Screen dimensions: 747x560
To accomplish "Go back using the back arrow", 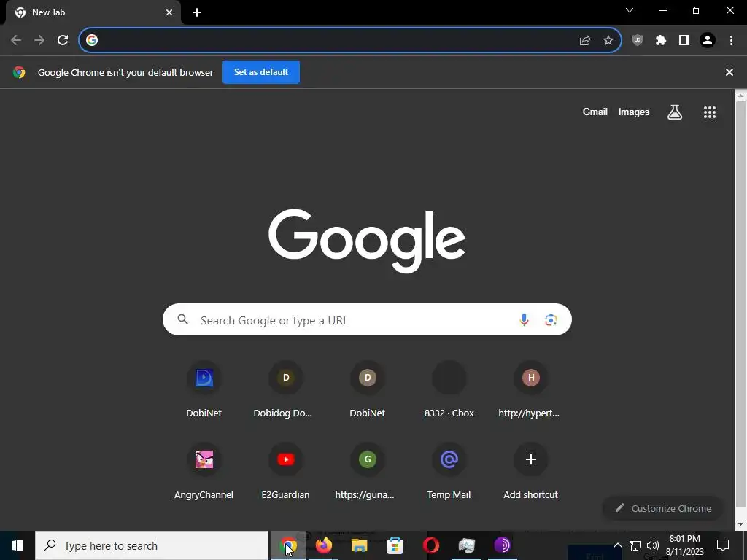I will click(x=16, y=40).
